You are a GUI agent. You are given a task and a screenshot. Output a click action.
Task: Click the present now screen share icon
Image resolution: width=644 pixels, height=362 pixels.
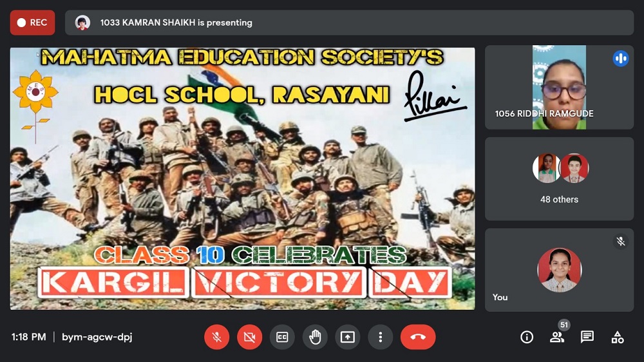point(348,337)
